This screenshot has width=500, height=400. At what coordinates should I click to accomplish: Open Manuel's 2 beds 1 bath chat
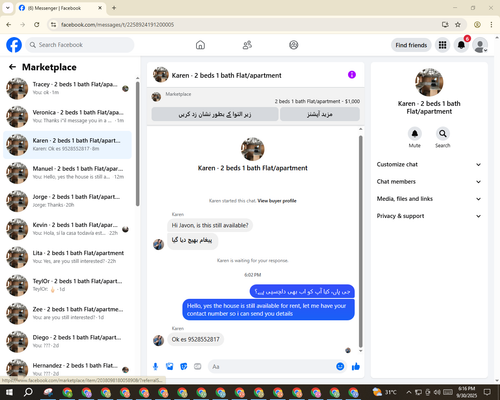(68, 173)
